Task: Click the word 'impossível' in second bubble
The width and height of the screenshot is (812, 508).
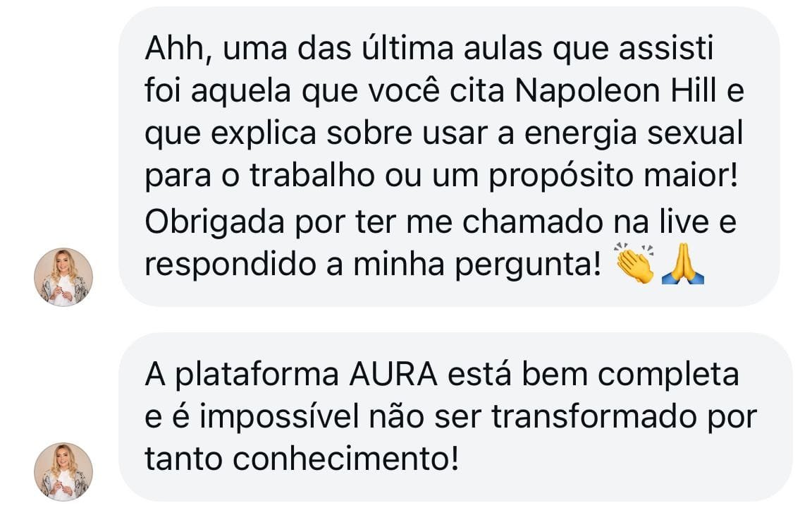Action: click(x=280, y=416)
